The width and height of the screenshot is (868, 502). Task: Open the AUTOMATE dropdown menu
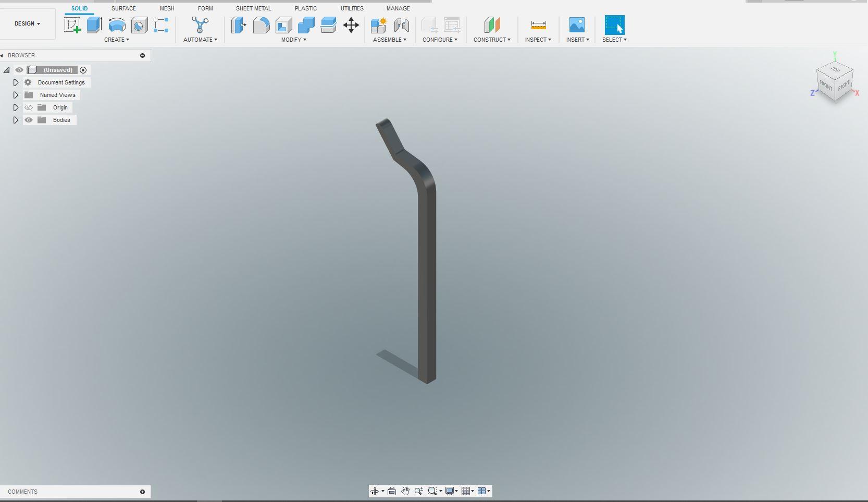click(x=200, y=40)
